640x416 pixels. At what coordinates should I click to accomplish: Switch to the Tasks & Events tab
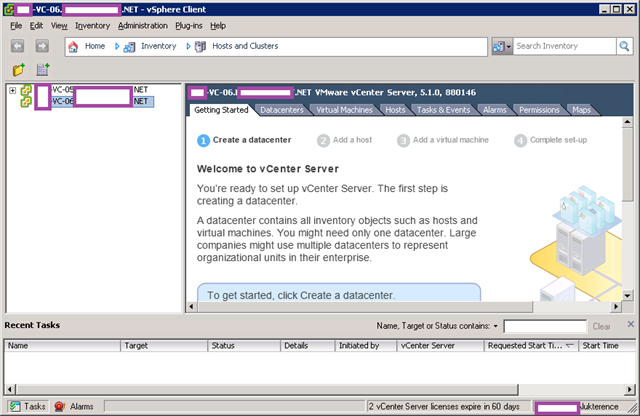tap(443, 110)
